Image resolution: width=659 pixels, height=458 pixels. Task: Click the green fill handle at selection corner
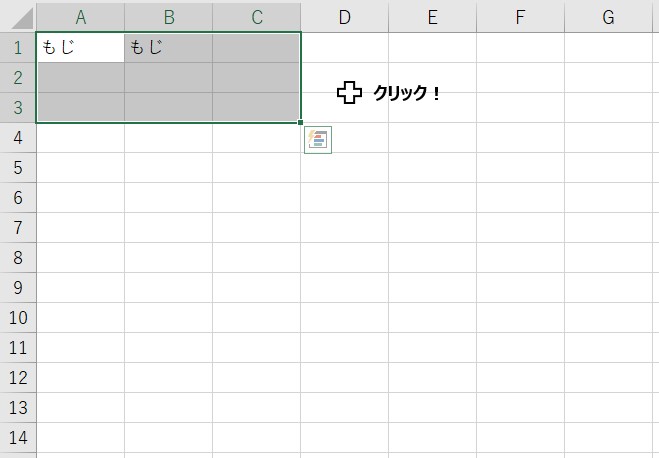(x=301, y=123)
